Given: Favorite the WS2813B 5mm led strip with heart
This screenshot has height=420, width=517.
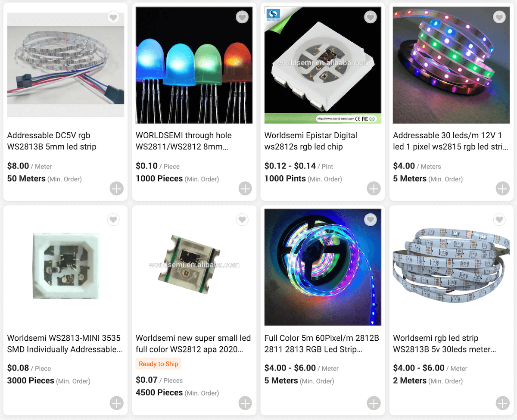Looking at the screenshot, I should (113, 17).
